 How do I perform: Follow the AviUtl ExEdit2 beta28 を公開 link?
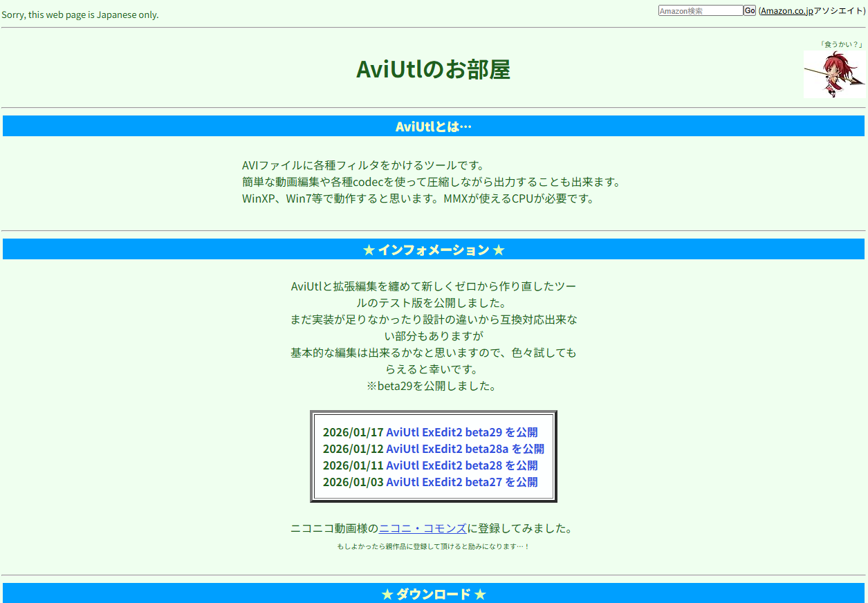click(x=461, y=465)
